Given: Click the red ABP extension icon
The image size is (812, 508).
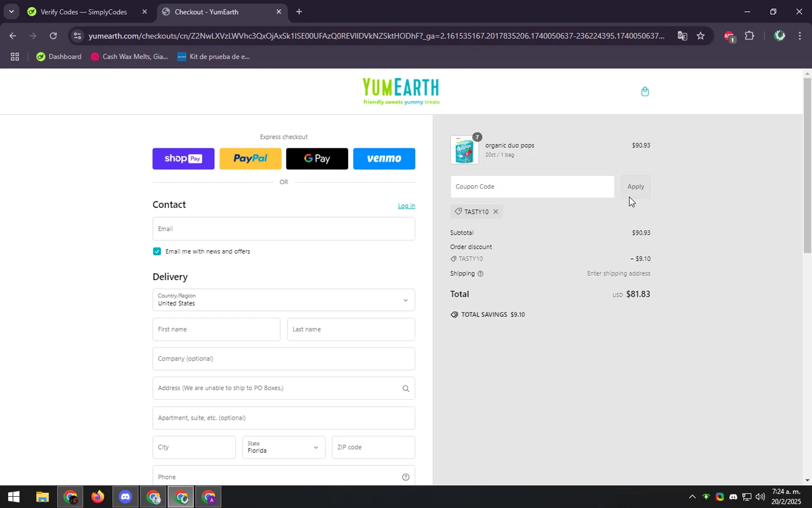Looking at the screenshot, I should 729,36.
